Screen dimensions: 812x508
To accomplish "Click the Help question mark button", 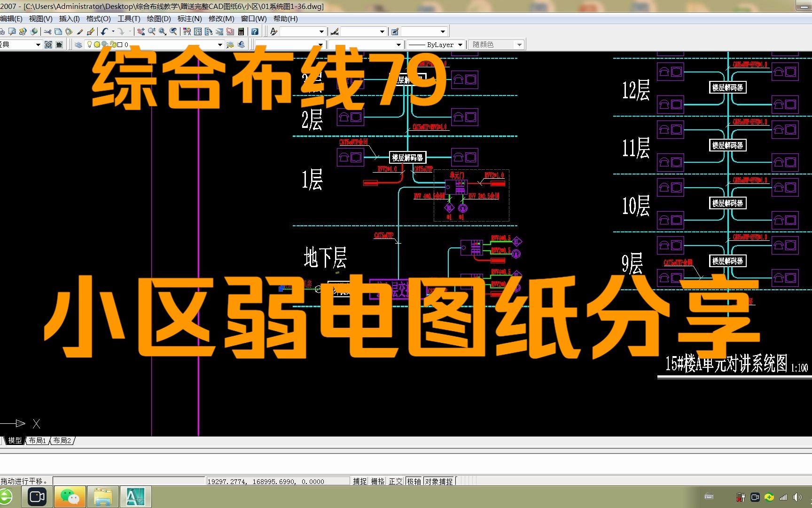I will [x=255, y=32].
